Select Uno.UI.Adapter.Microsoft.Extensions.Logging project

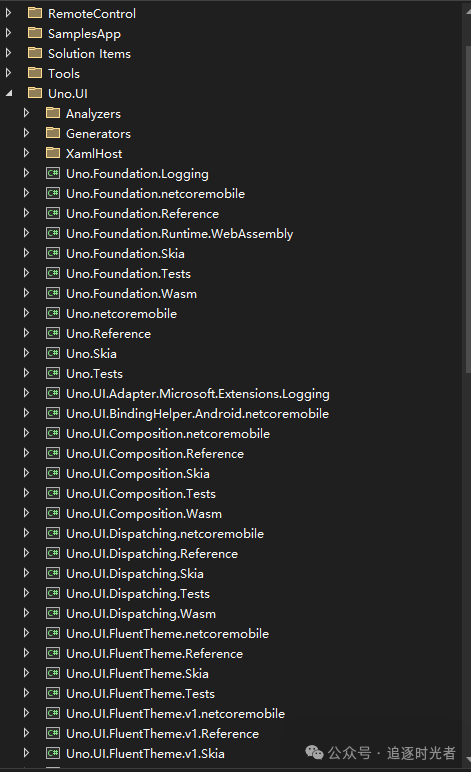tap(198, 393)
